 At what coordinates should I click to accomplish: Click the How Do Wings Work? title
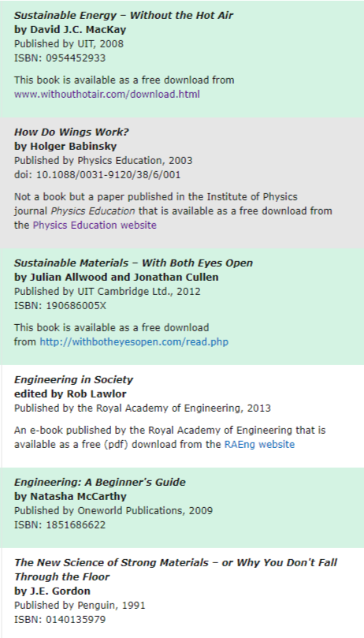72,132
